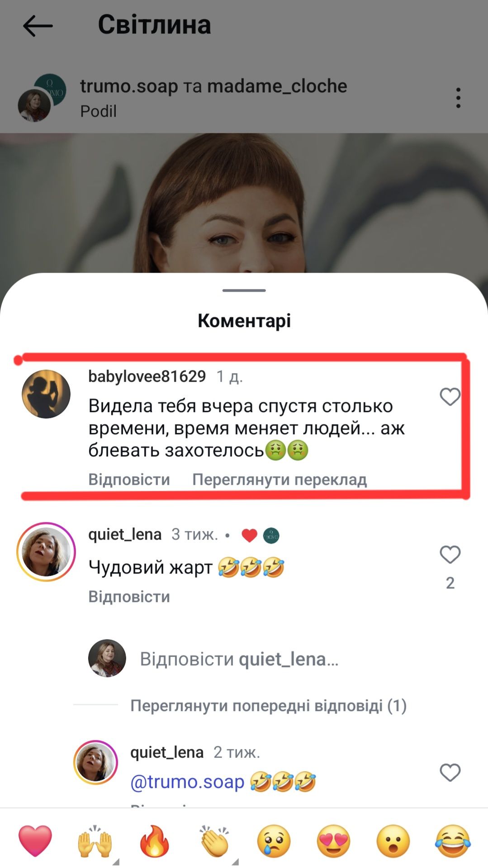Open the trumo.soap profile from post header
The image size is (488, 868).
(x=129, y=86)
